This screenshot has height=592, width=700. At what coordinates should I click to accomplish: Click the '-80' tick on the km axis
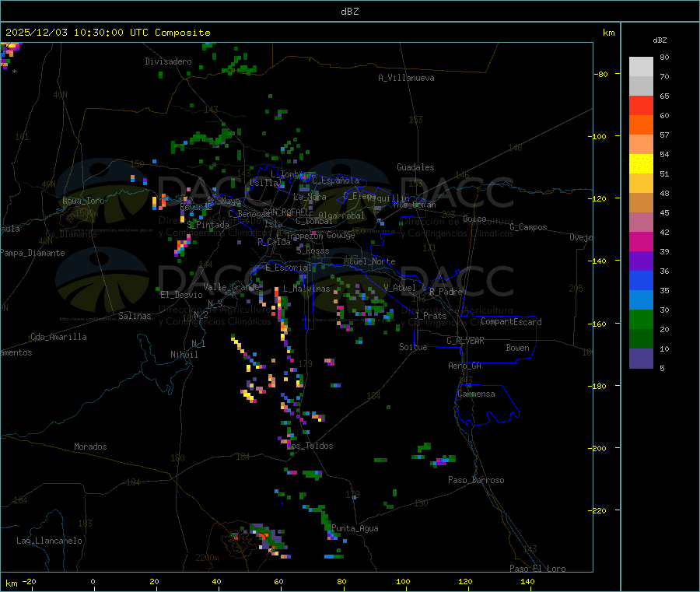(600, 74)
